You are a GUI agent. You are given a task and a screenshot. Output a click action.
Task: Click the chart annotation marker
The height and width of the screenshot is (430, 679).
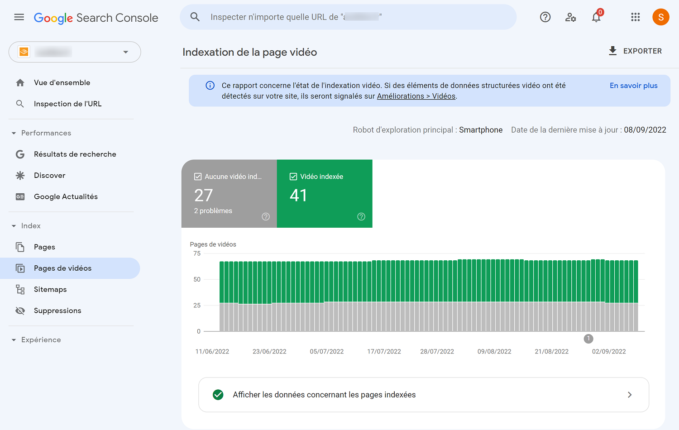(x=588, y=338)
